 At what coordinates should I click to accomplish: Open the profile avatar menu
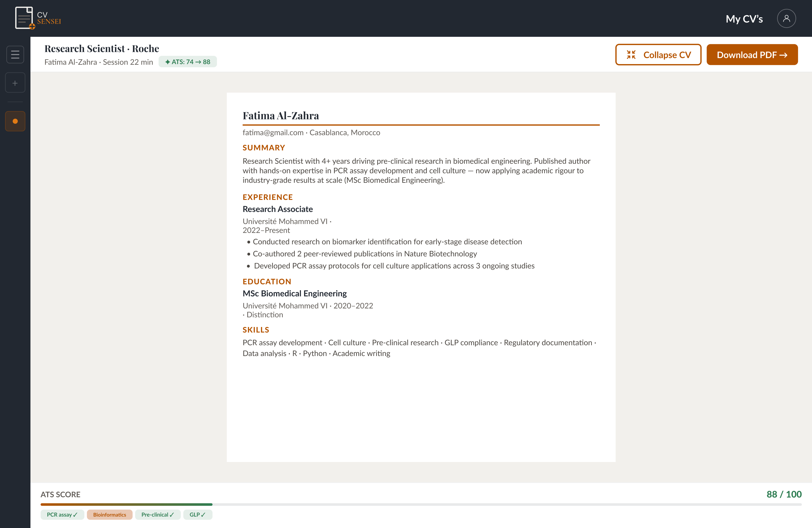coord(786,18)
